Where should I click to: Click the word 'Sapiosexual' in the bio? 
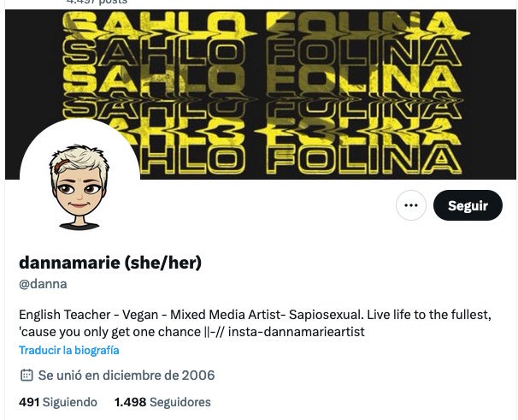325,315
